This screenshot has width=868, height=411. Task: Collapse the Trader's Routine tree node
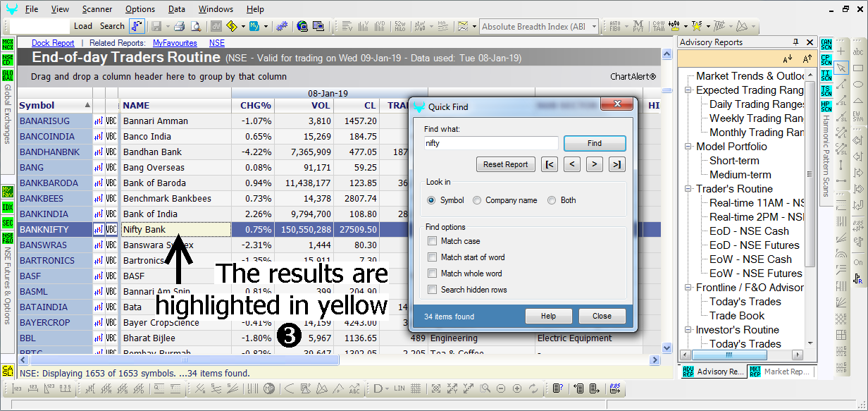coord(688,189)
